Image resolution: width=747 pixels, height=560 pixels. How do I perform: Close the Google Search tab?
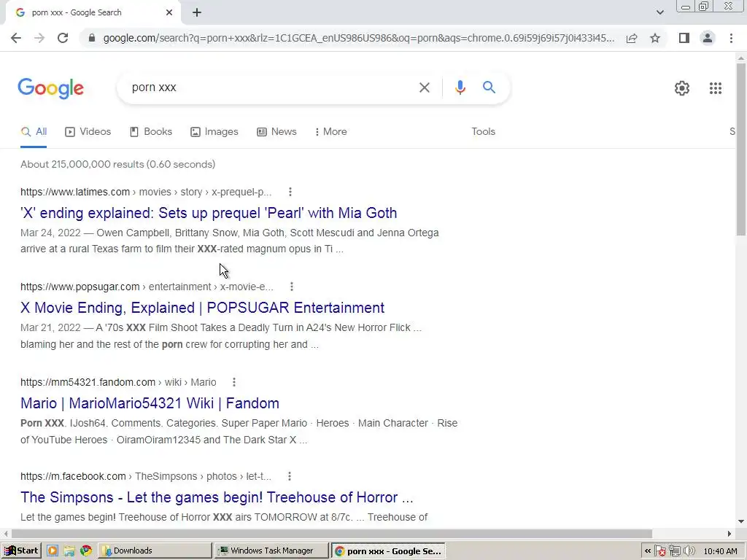(169, 13)
